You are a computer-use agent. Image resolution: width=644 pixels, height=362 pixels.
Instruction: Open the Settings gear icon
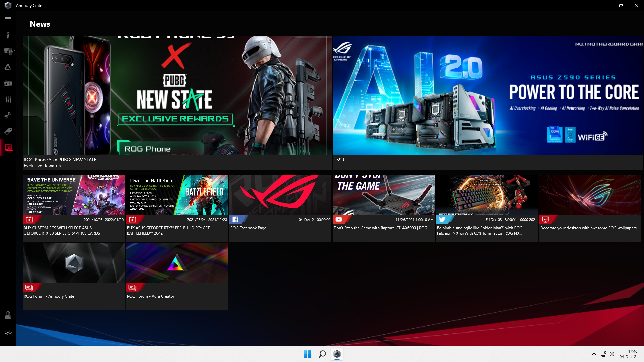point(8,331)
